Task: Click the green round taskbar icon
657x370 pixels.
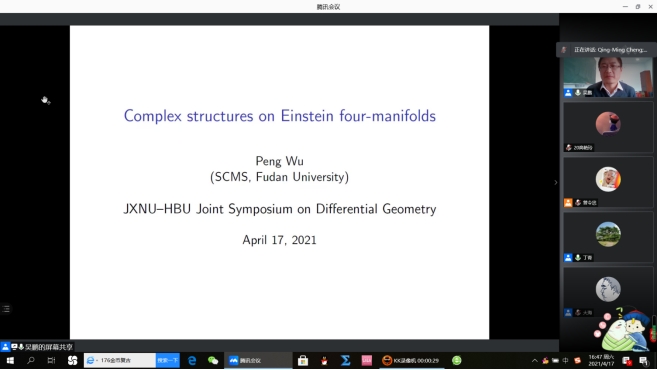Action: tap(457, 360)
